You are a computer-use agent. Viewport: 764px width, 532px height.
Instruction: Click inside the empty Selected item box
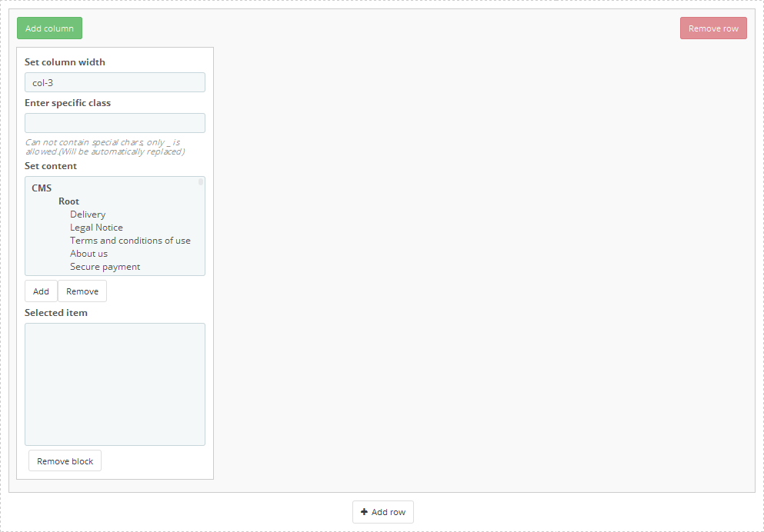click(x=115, y=384)
